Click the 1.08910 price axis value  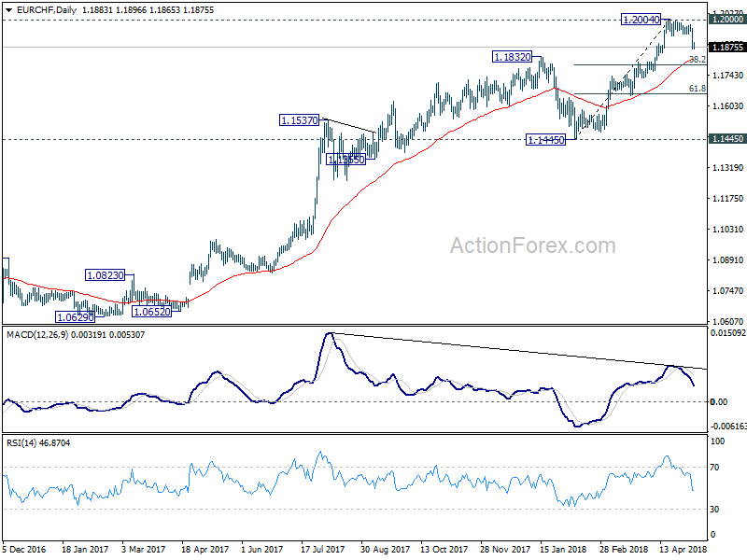727,260
